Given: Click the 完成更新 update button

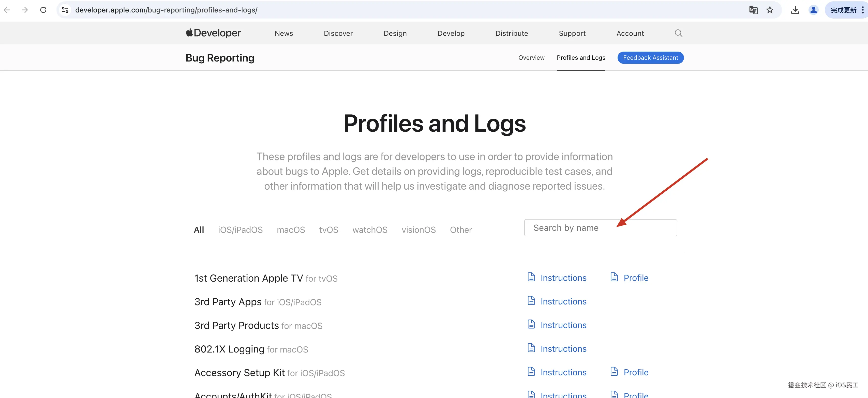Looking at the screenshot, I should (843, 10).
